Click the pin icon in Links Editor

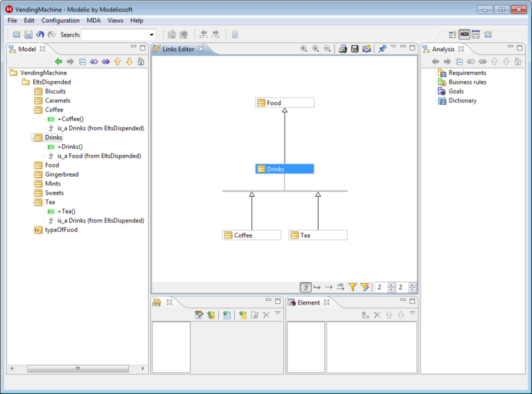(382, 49)
